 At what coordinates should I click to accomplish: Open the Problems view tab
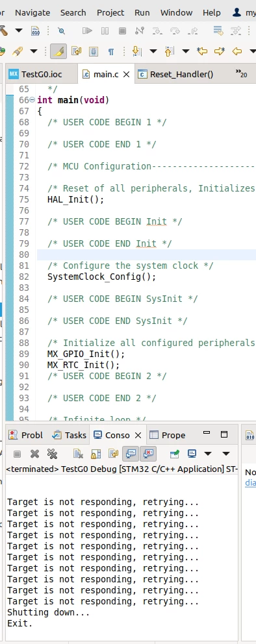point(26,435)
